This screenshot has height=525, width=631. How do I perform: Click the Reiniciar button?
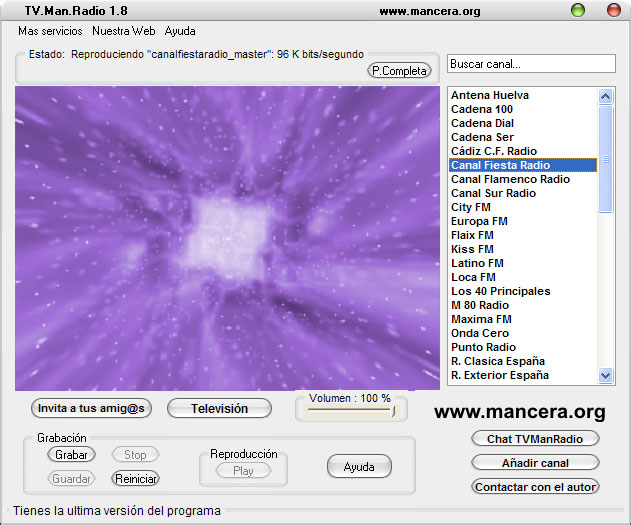click(x=135, y=479)
